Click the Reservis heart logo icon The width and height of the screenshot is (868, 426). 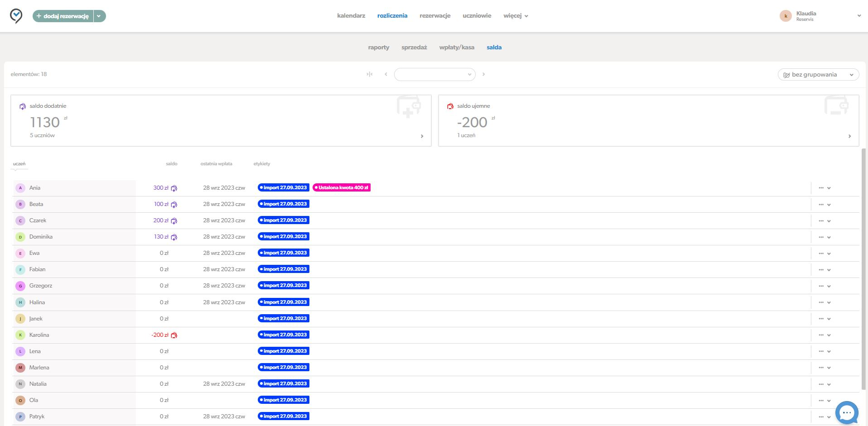[x=16, y=16]
